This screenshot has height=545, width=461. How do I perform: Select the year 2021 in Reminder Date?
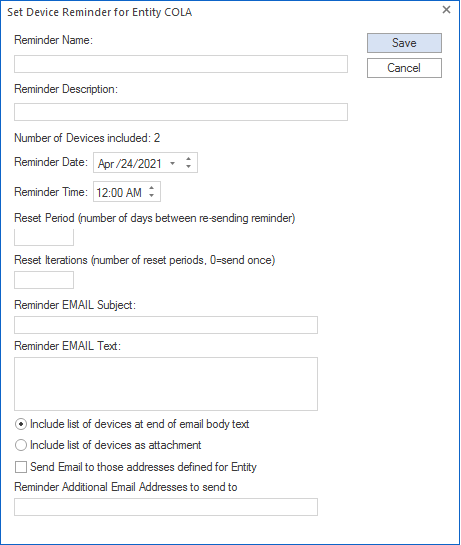[x=149, y=164]
